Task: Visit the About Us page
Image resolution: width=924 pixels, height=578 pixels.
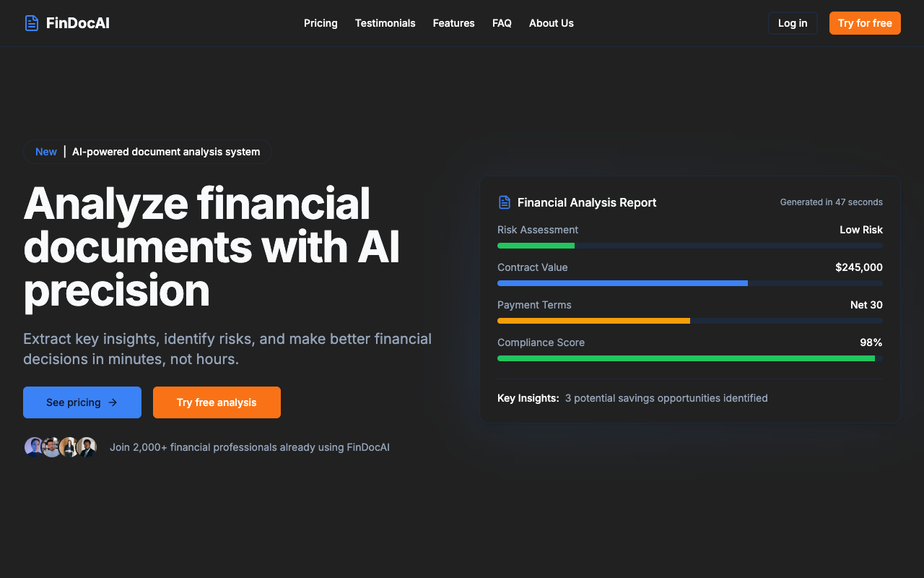Action: click(551, 23)
